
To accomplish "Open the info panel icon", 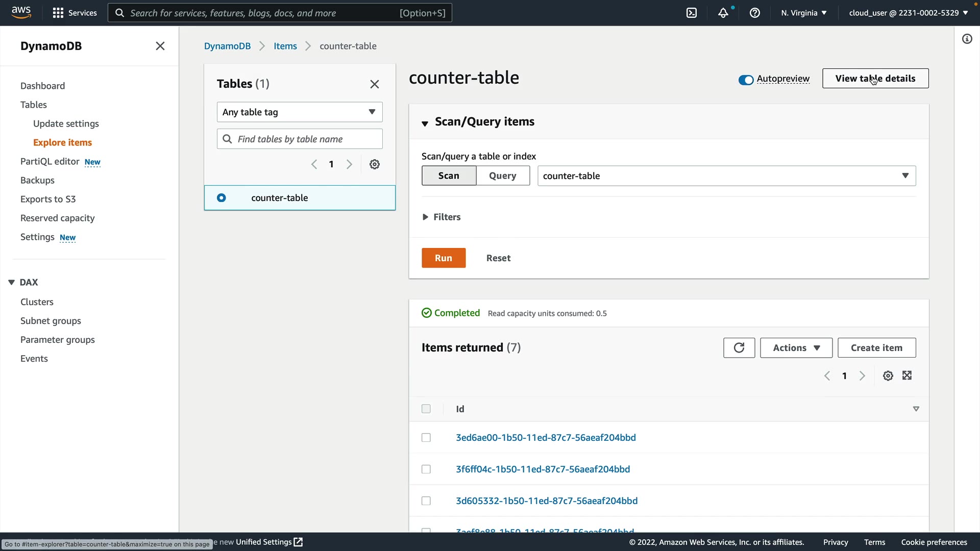I will pos(967,39).
